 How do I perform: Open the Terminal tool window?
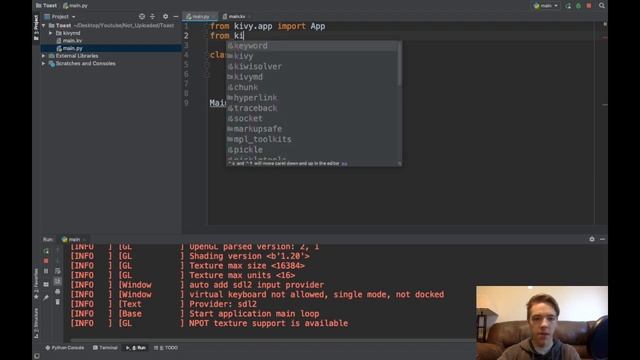pyautogui.click(x=105, y=348)
